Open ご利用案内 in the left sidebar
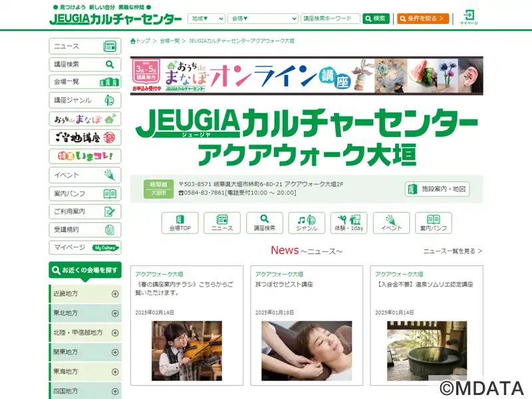 [x=85, y=211]
